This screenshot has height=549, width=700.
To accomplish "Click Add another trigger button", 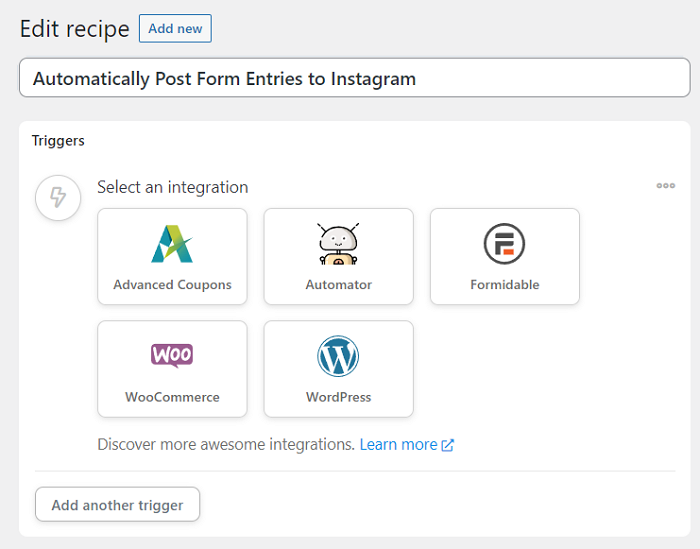I will point(117,505).
